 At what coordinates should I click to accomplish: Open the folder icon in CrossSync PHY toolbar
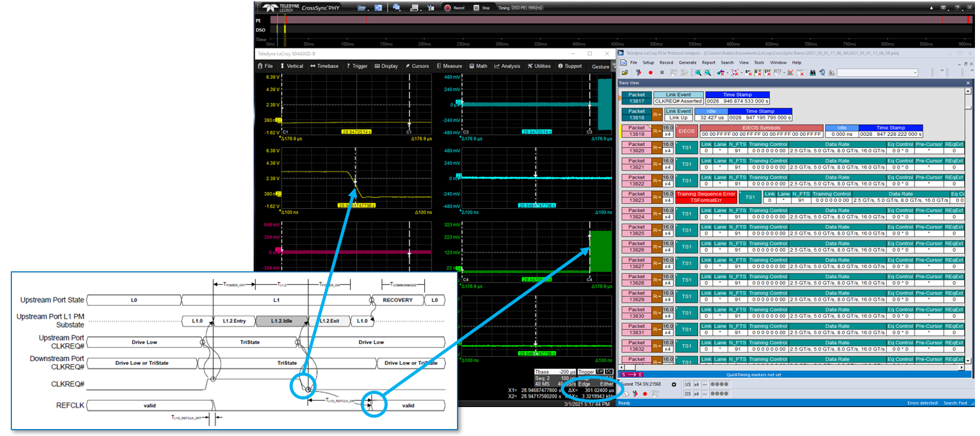click(361, 8)
